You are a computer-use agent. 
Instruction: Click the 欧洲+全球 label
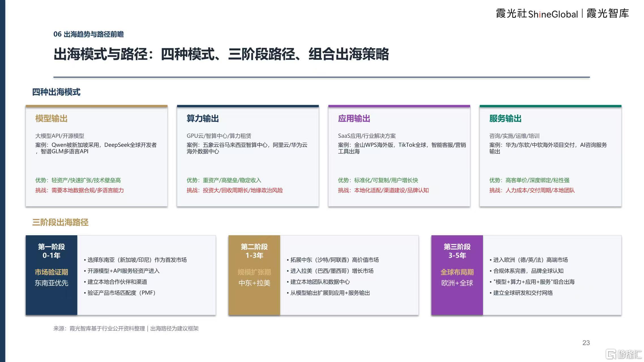pyautogui.click(x=457, y=283)
